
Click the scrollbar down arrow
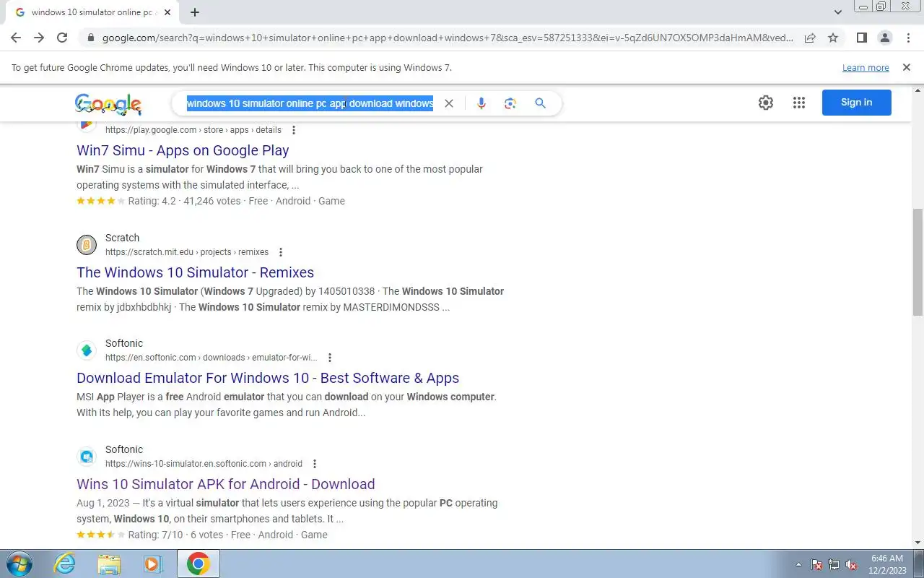(x=918, y=543)
